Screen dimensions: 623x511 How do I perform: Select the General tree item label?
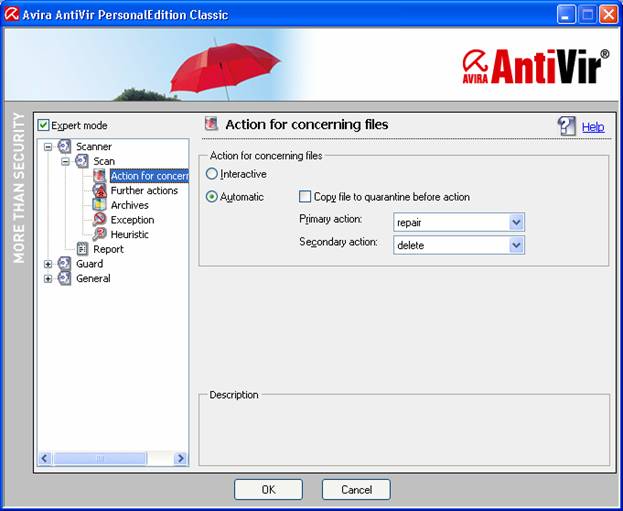93,279
